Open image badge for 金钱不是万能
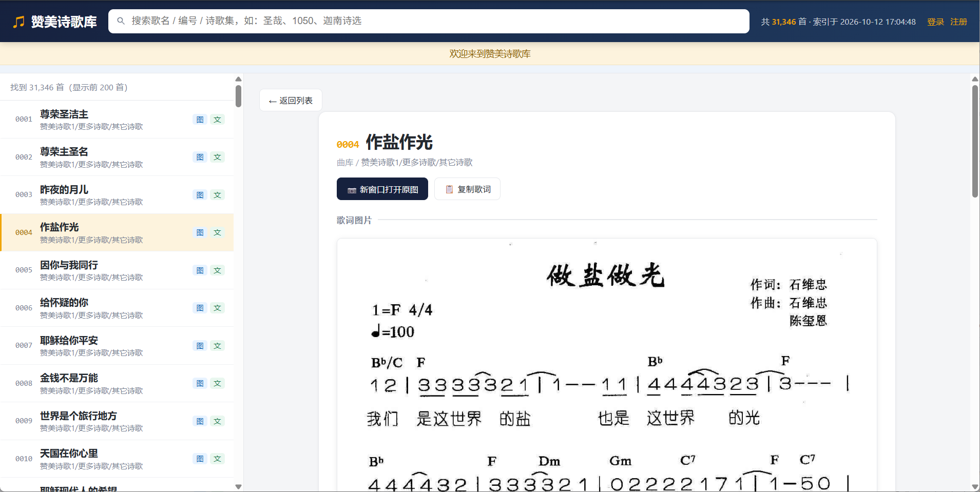This screenshot has width=980, height=492. 200,383
